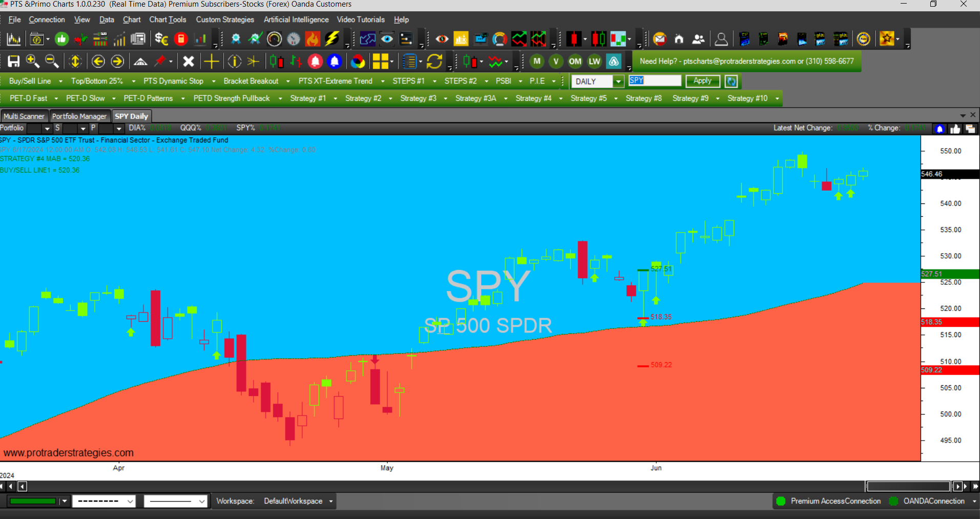Toggle the M timeframe circle button
The image size is (980, 519).
point(537,61)
